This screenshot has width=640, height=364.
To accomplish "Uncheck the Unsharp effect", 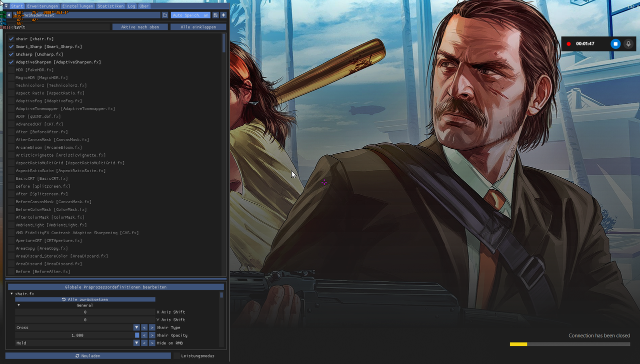I will [11, 54].
